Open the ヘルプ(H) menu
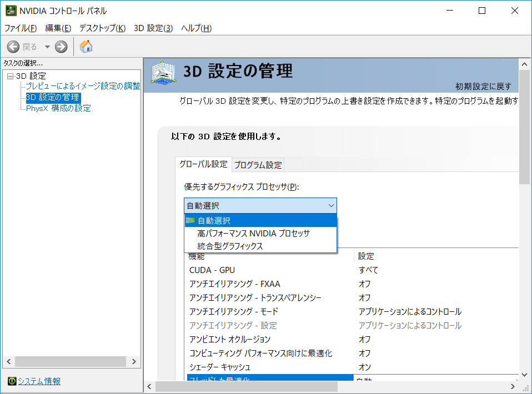Image resolution: width=532 pixels, height=394 pixels. pyautogui.click(x=197, y=28)
